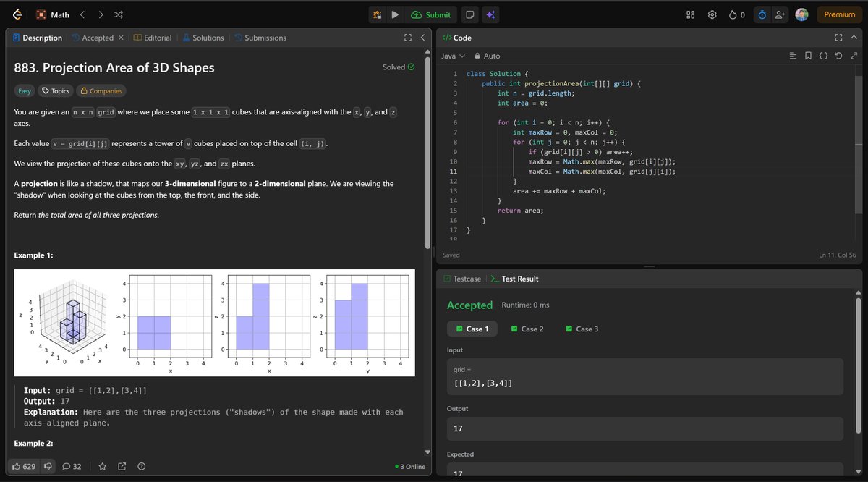
Task: Like the problem with thumbs up 629
Action: coord(24,466)
